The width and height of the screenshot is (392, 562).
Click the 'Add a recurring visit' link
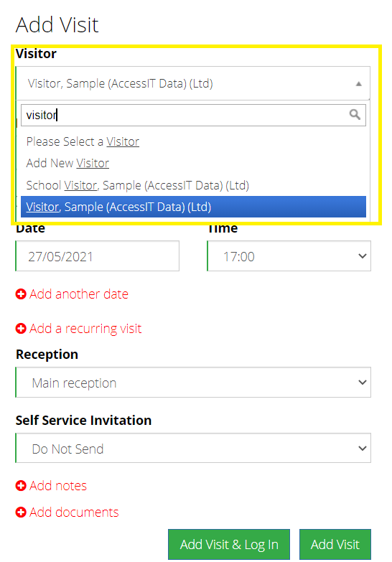(85, 328)
